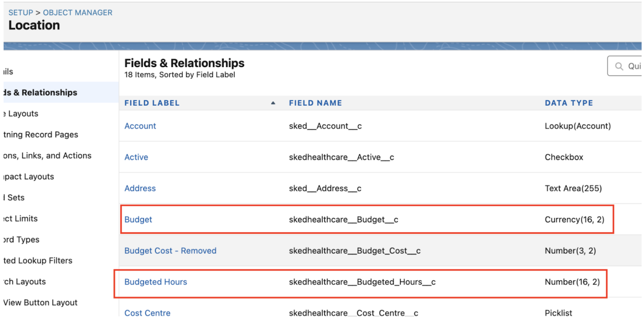Type in the Quick Find search box
This screenshot has height=322, width=644.
pyautogui.click(x=633, y=66)
